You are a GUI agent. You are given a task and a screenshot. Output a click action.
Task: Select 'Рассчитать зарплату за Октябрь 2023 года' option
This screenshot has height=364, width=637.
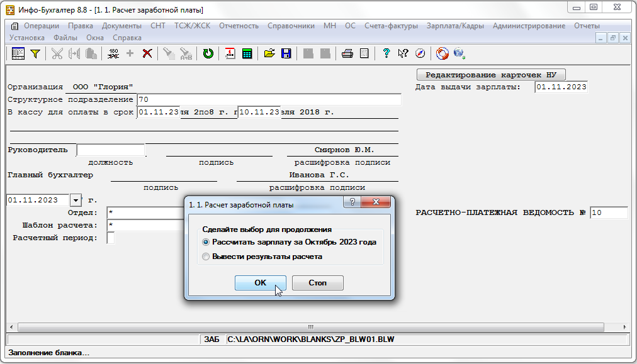click(x=206, y=242)
